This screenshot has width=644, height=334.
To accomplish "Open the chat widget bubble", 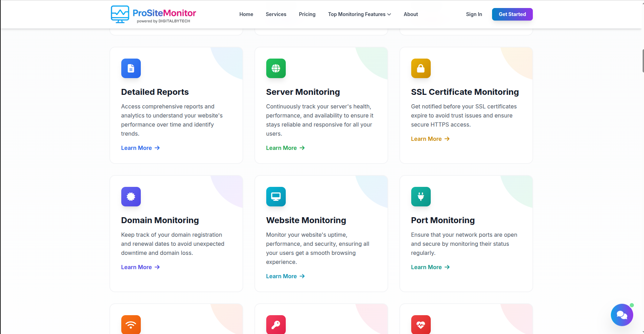I will click(622, 315).
